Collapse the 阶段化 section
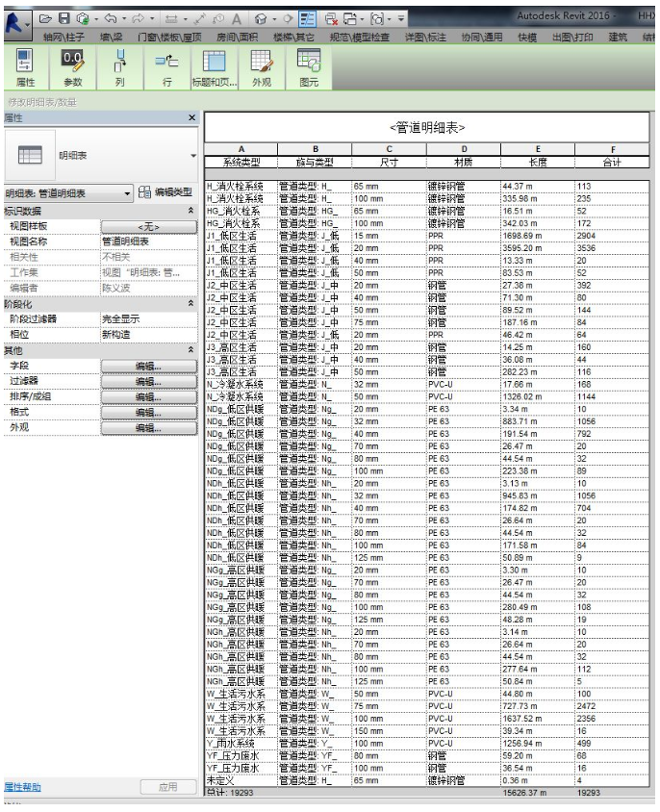 [190, 303]
